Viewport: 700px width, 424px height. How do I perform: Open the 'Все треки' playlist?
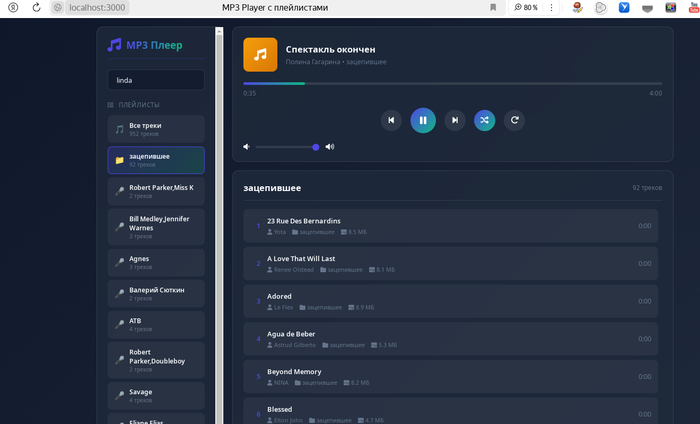click(155, 129)
